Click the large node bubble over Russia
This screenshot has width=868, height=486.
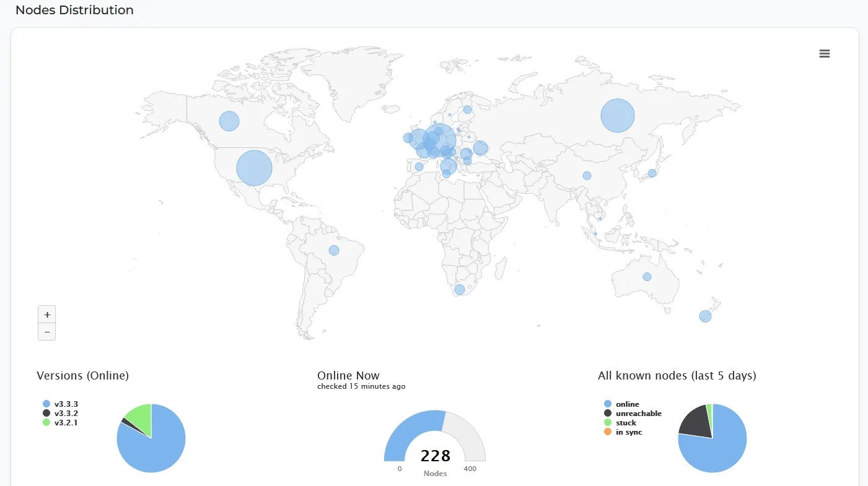pos(618,116)
